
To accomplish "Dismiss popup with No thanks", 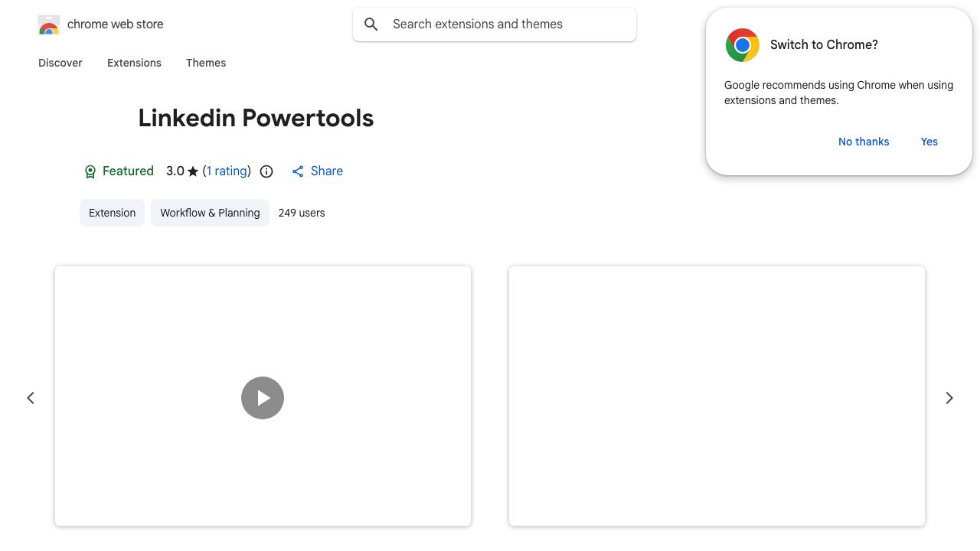I will click(x=864, y=142).
